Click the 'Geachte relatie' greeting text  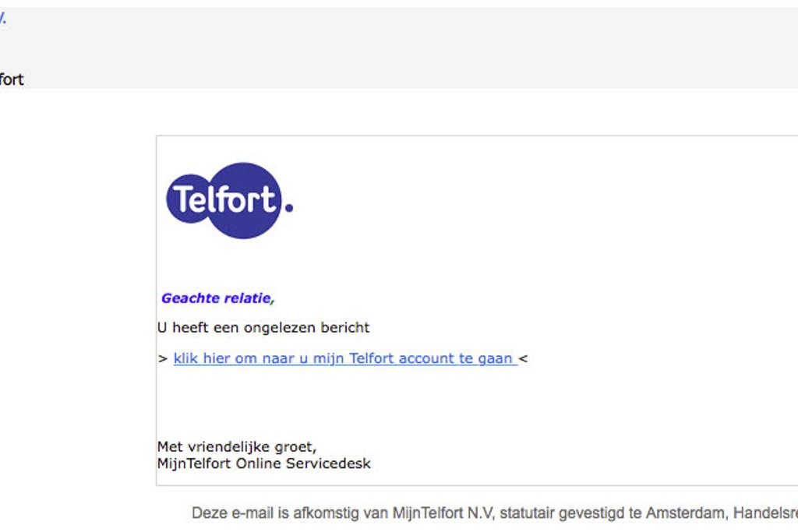217,298
